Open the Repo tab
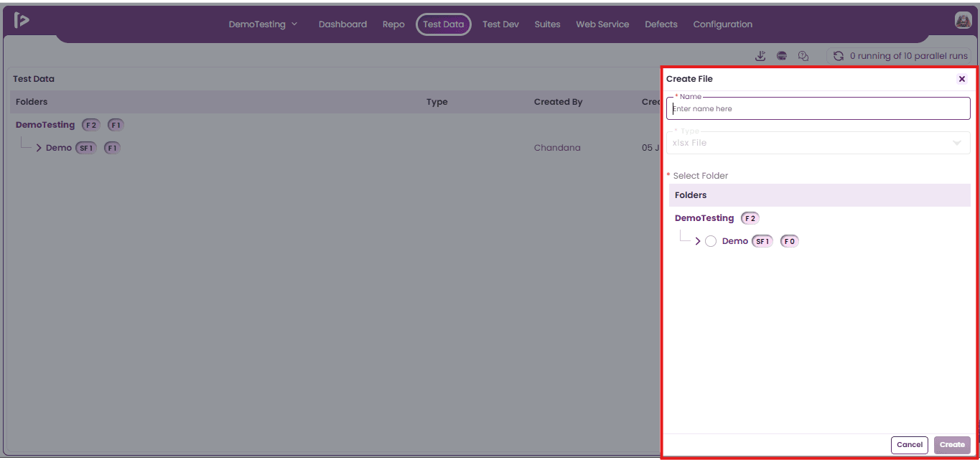Viewport: 980px width, 460px height. pos(393,24)
